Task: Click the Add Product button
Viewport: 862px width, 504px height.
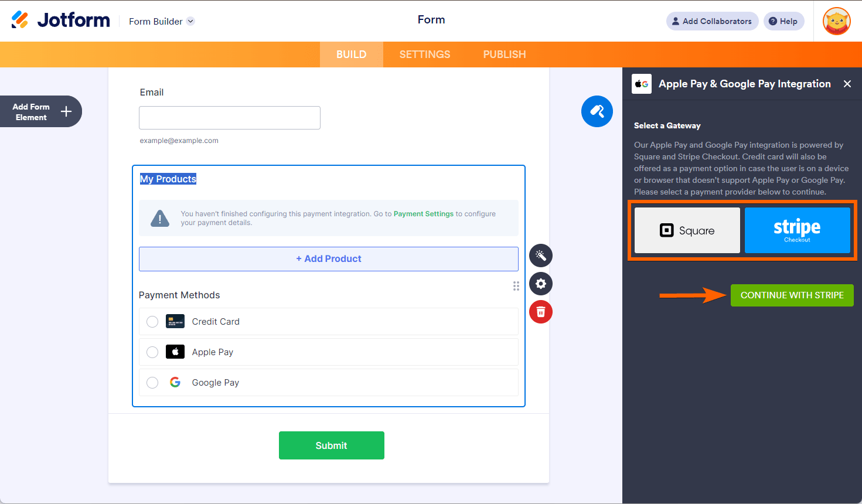Action: [329, 259]
